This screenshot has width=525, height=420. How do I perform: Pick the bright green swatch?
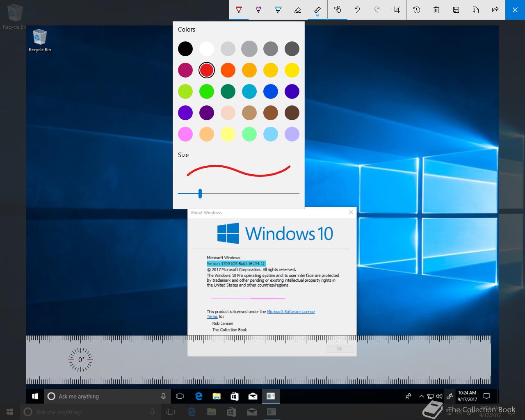pos(207,91)
